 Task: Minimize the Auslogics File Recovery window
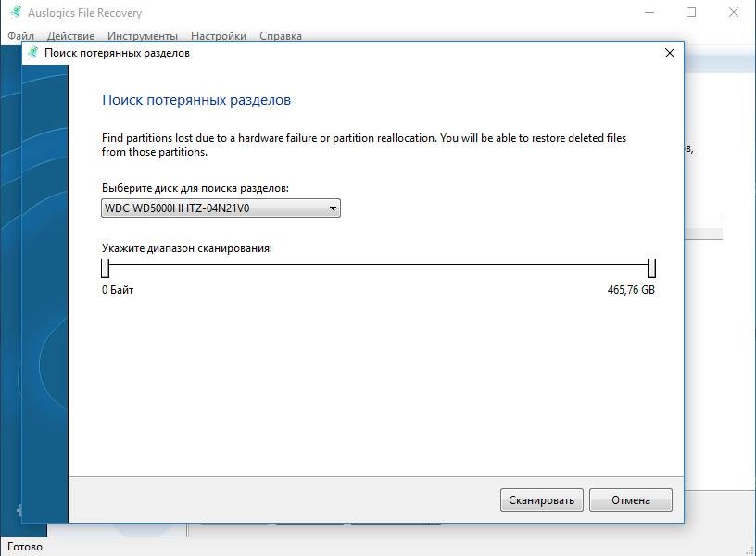[649, 13]
